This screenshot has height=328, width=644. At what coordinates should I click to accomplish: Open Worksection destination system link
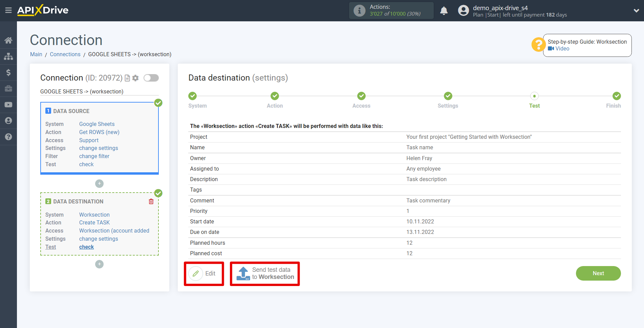click(x=94, y=215)
